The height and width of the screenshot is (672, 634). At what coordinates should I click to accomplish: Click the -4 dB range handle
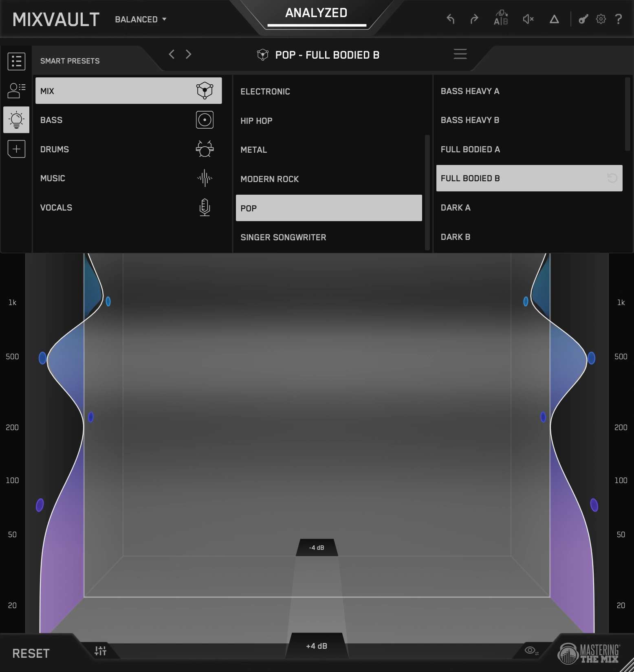click(x=317, y=547)
